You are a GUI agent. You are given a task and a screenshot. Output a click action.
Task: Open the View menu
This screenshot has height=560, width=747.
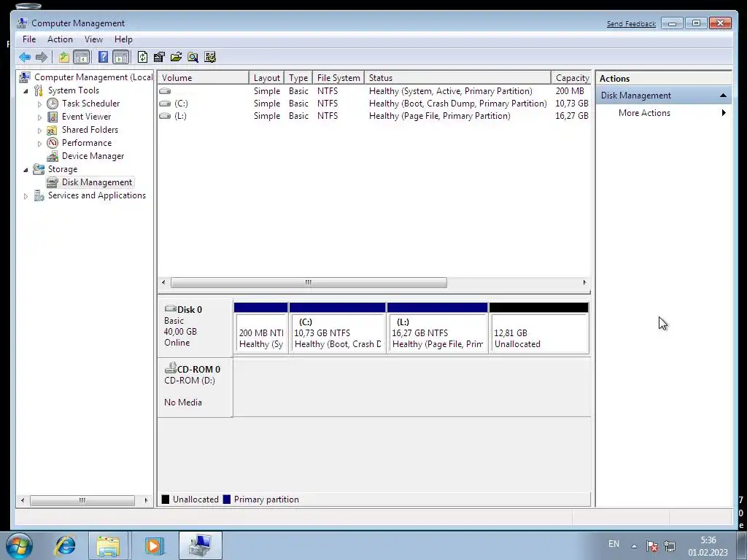point(93,39)
